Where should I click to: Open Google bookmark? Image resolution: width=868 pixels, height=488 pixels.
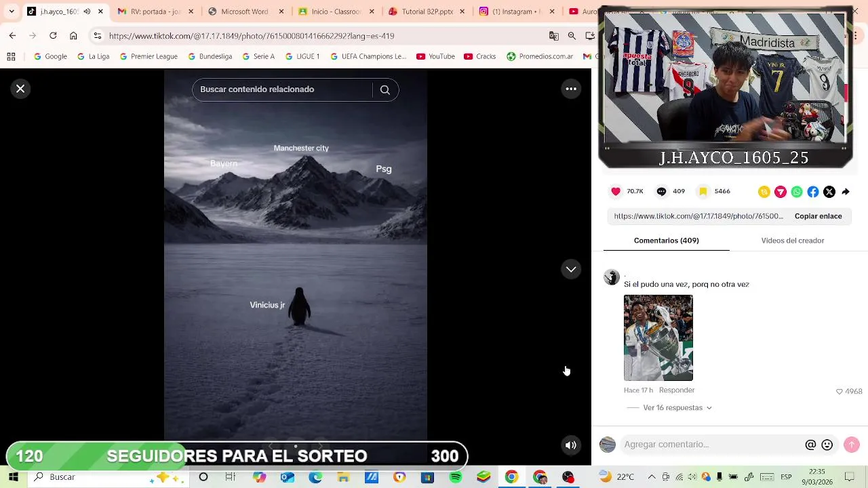click(x=51, y=56)
